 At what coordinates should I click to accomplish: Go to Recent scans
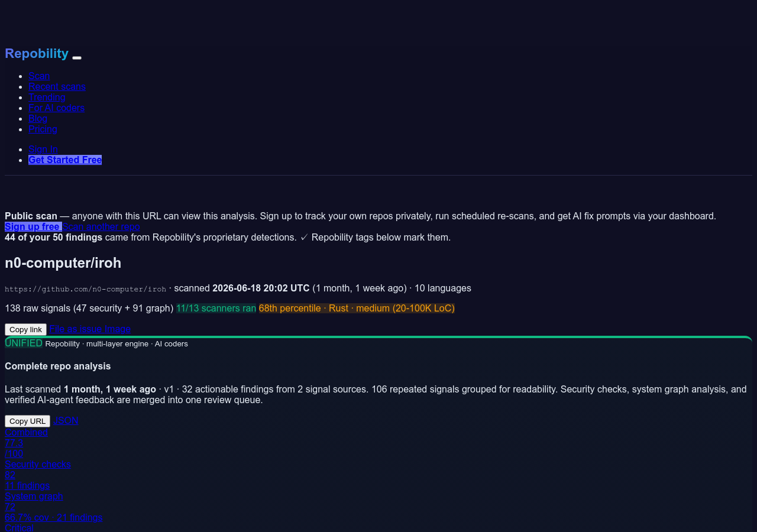[x=57, y=86]
